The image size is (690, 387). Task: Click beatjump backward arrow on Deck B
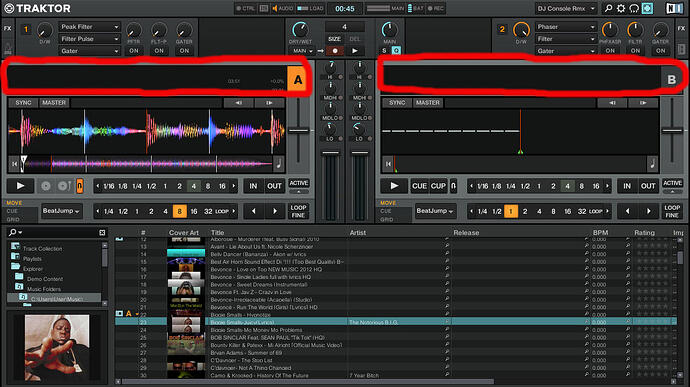(x=628, y=211)
